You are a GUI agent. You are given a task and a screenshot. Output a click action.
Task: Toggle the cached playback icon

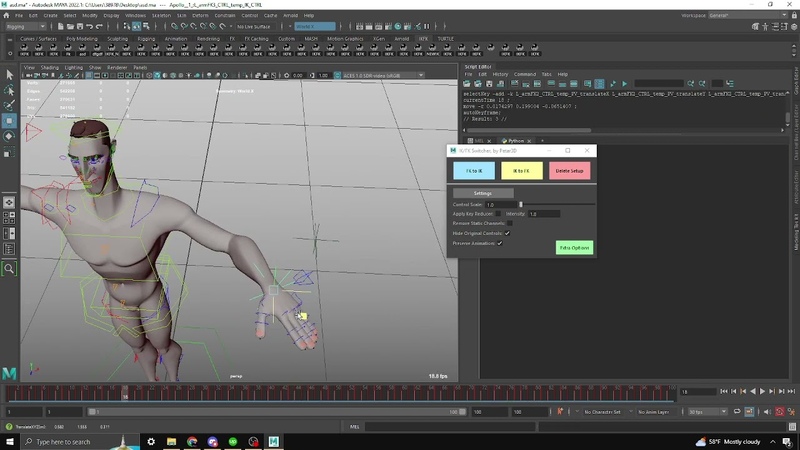[749, 411]
